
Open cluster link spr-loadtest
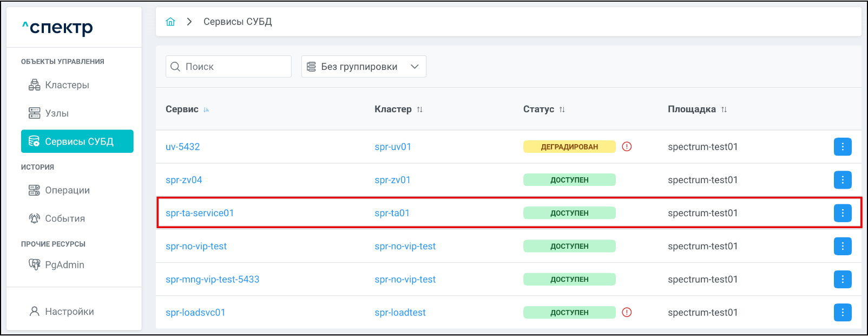coord(400,313)
